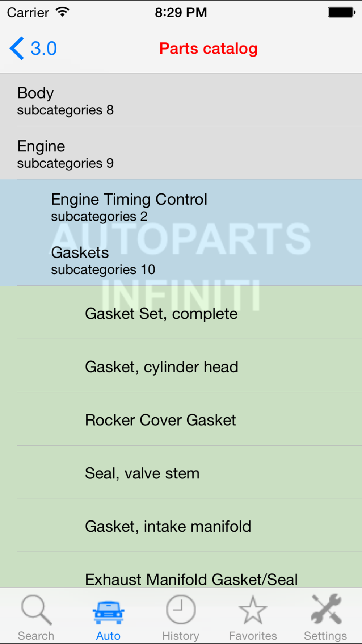Expand Engine Timing Control subcategory

(181, 207)
